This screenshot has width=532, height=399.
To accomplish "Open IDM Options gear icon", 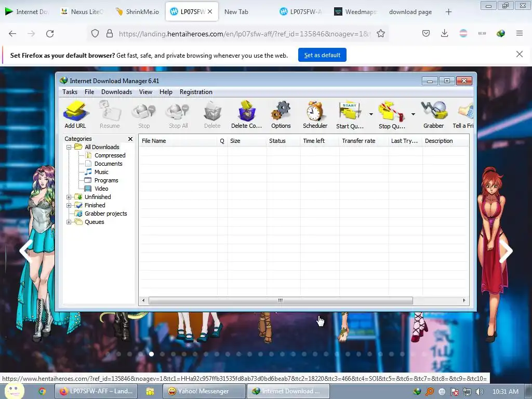I will (x=281, y=115).
